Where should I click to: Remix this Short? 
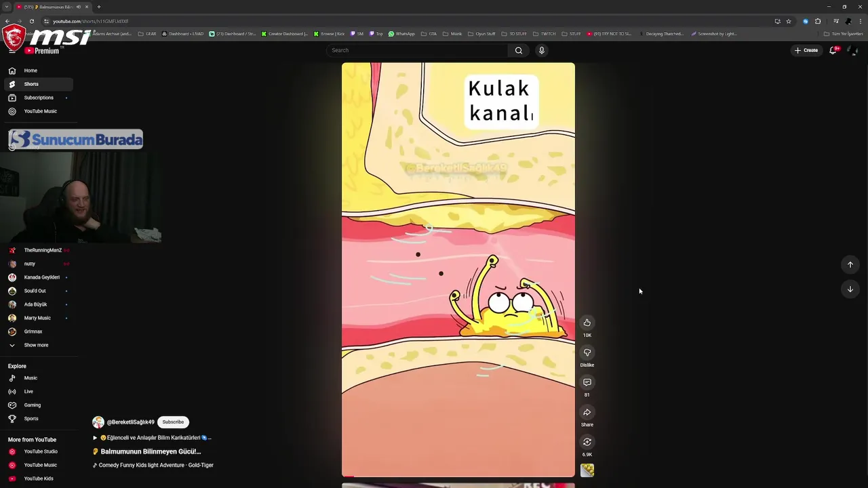[x=587, y=442]
